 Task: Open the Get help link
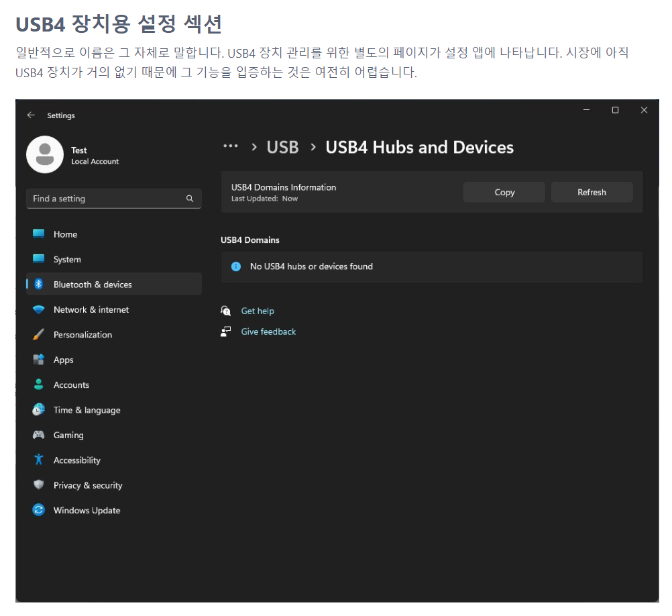[x=258, y=311]
